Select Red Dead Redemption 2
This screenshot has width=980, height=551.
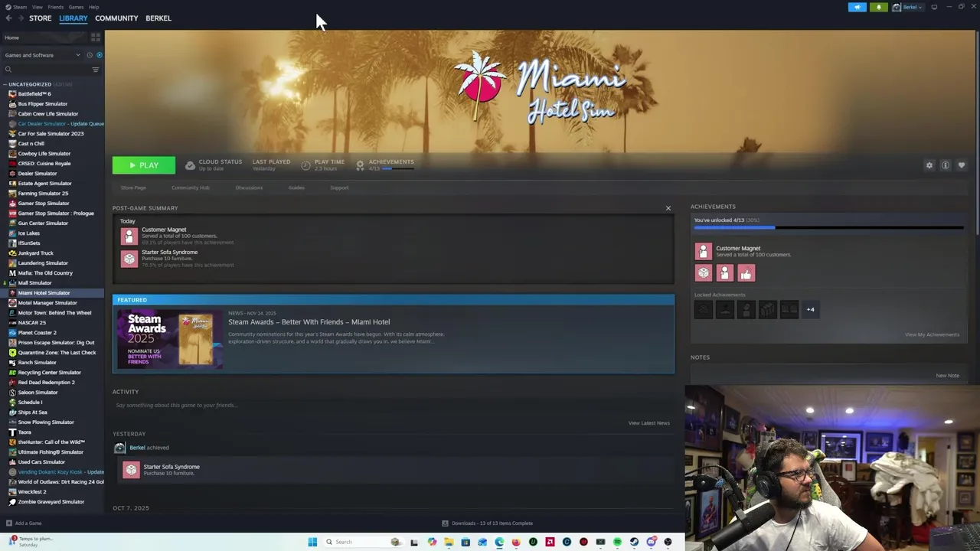(46, 383)
